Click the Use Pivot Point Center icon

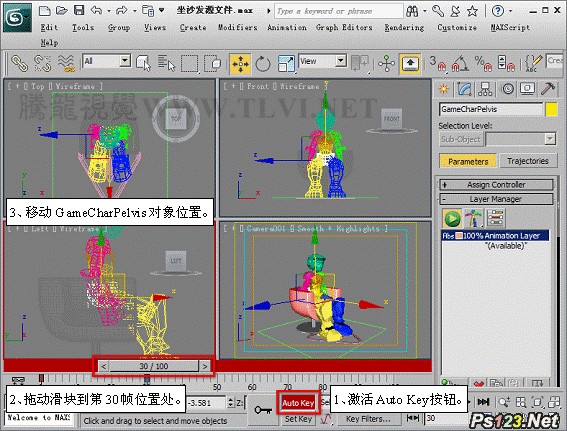[360, 63]
